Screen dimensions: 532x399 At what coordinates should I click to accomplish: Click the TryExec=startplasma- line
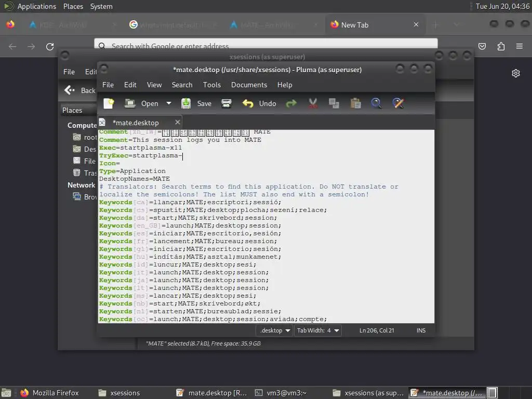(140, 155)
